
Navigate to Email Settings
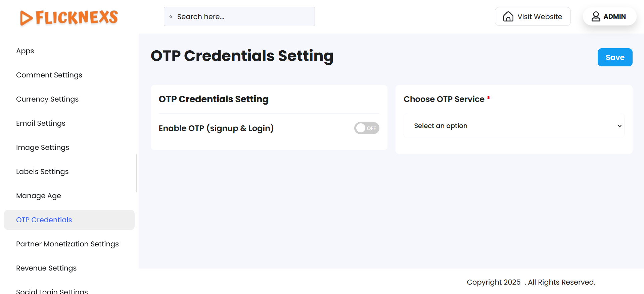41,123
